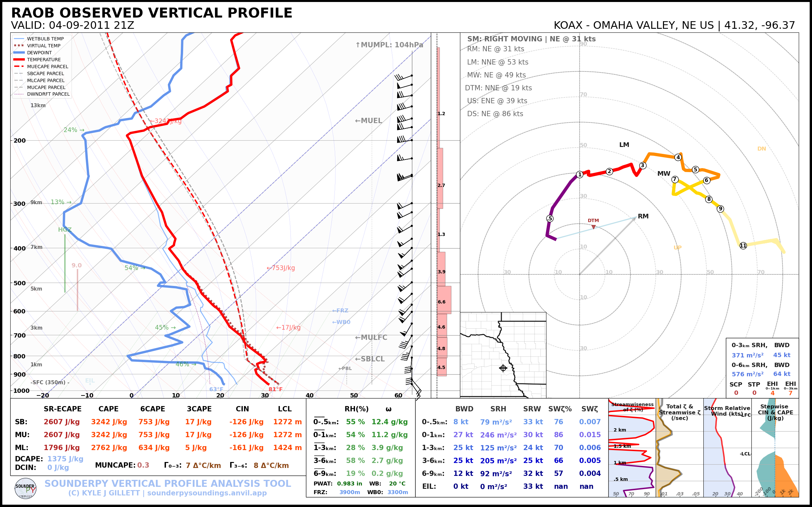Click the TEMPERATURE legend red line swatch
The width and height of the screenshot is (812, 507).
[19, 60]
